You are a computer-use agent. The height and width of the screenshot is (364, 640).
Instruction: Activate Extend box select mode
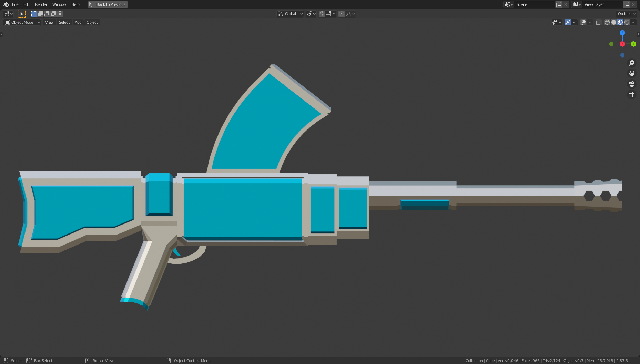[40, 13]
